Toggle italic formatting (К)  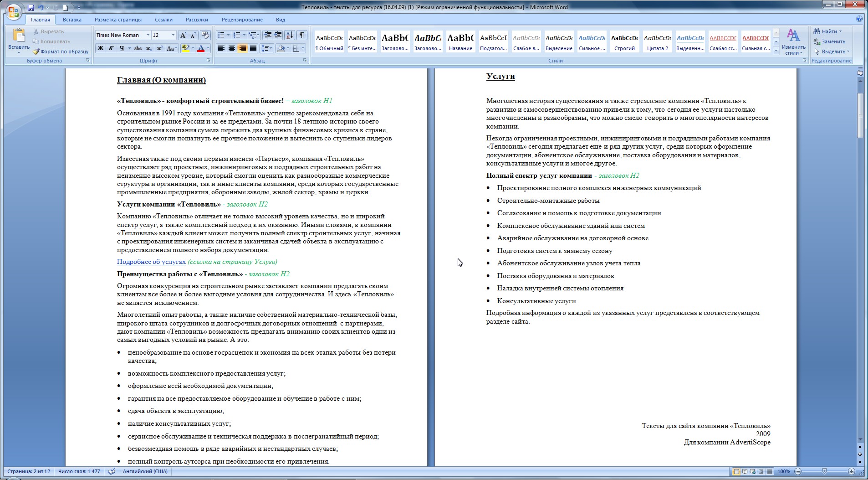coord(111,48)
